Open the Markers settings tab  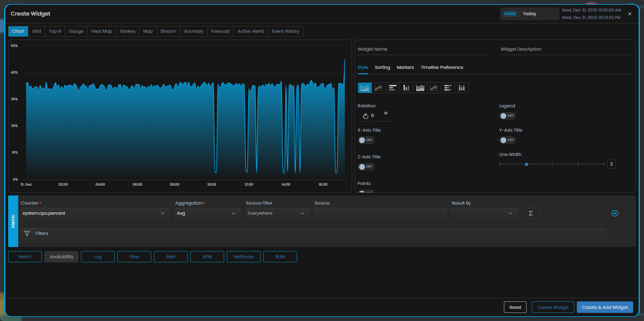pyautogui.click(x=405, y=68)
